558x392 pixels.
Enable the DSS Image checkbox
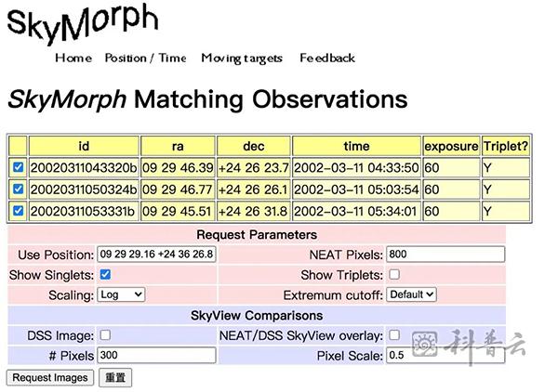click(105, 335)
